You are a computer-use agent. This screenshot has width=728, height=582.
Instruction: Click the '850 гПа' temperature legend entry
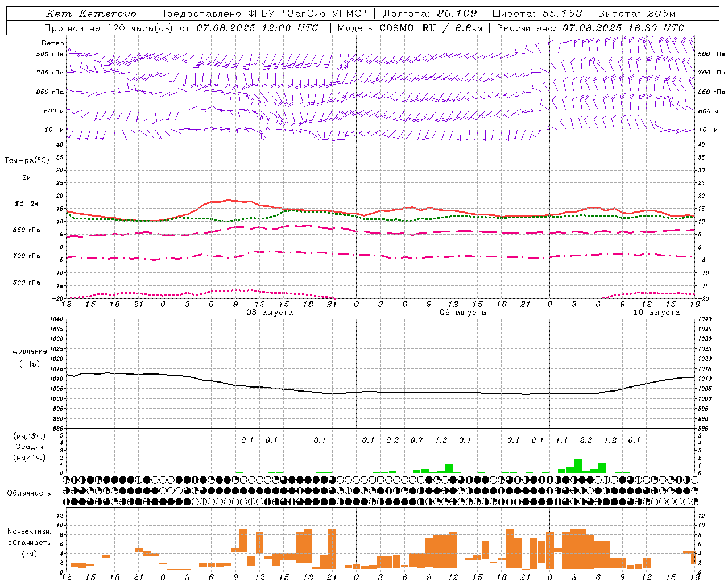coord(26,230)
